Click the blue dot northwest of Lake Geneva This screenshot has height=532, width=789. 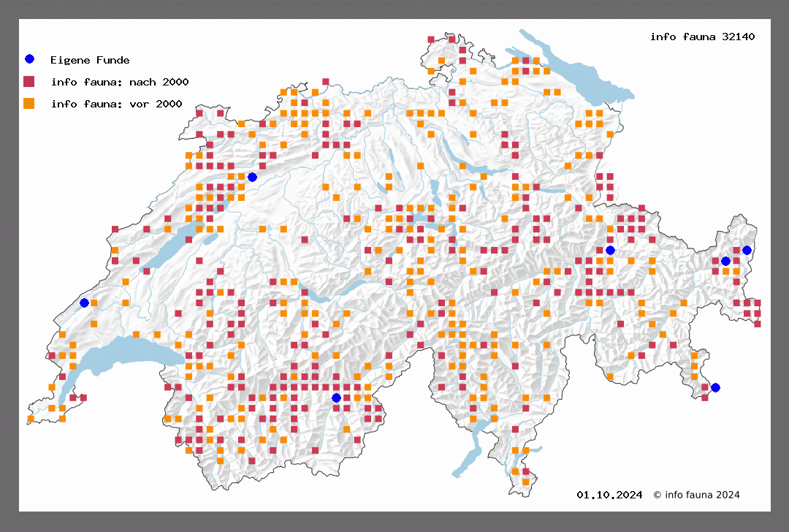pyautogui.click(x=84, y=303)
